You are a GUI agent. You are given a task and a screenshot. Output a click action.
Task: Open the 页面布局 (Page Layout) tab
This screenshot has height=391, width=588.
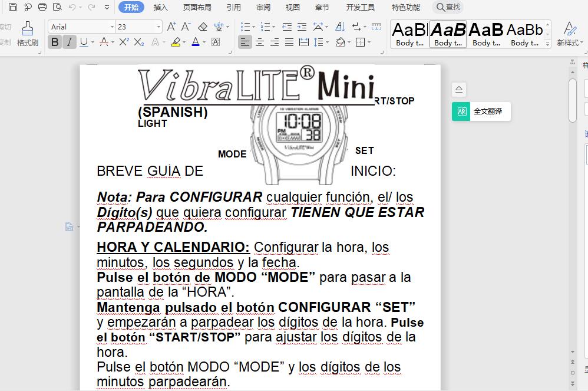[x=197, y=7]
